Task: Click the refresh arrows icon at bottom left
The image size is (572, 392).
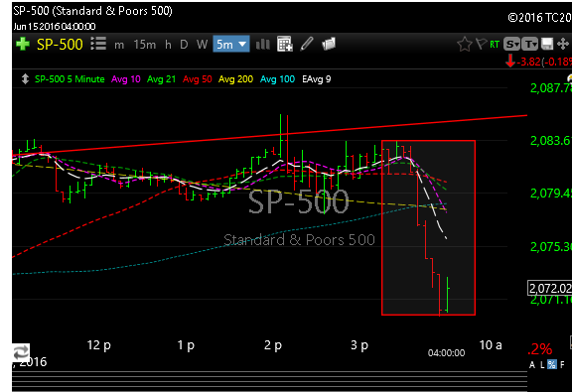Action: tap(21, 352)
